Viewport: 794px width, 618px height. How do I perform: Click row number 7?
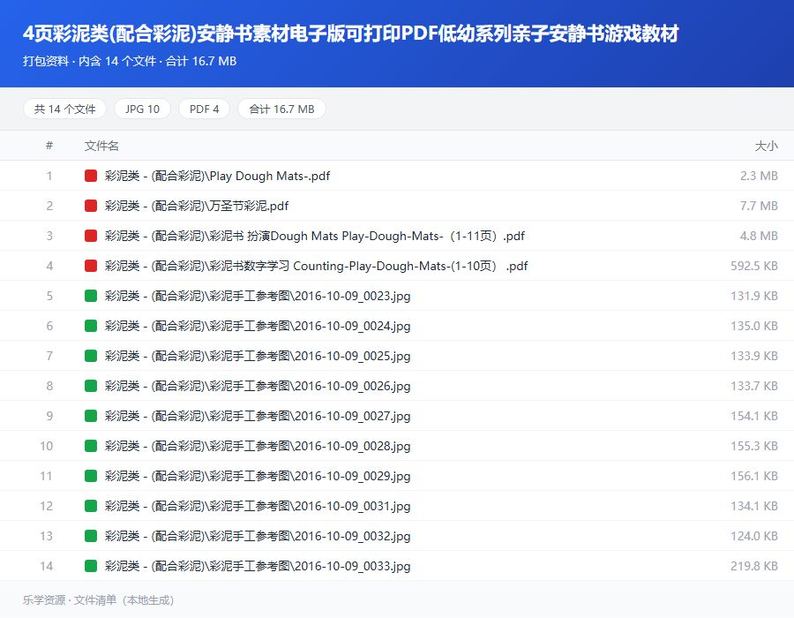click(x=49, y=356)
